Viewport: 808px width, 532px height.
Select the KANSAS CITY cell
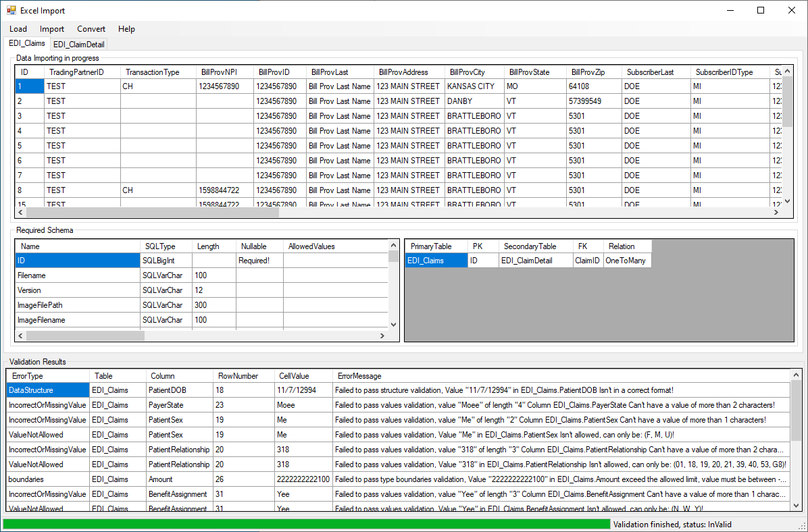pos(474,86)
